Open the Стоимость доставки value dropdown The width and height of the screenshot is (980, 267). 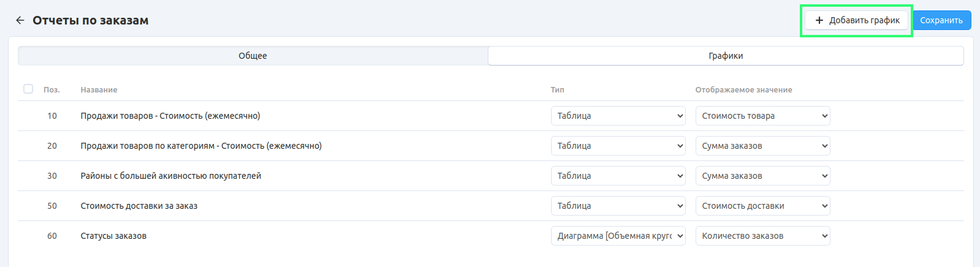pos(762,206)
